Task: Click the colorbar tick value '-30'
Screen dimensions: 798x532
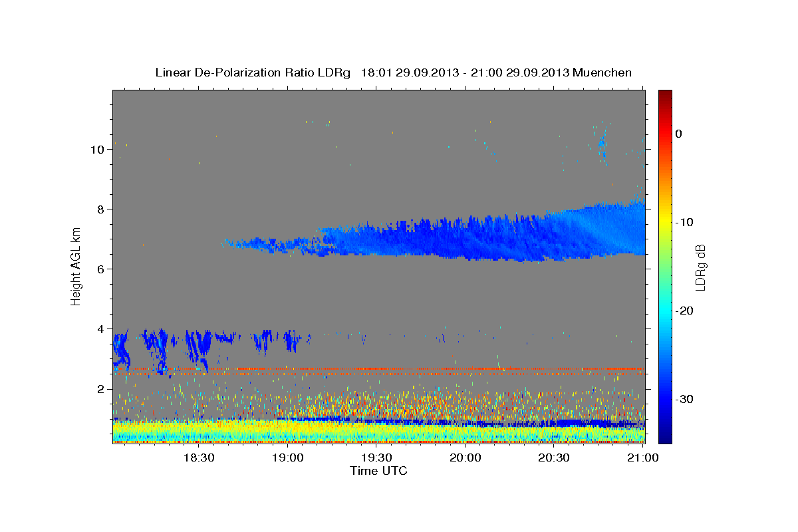Action: pyautogui.click(x=684, y=399)
